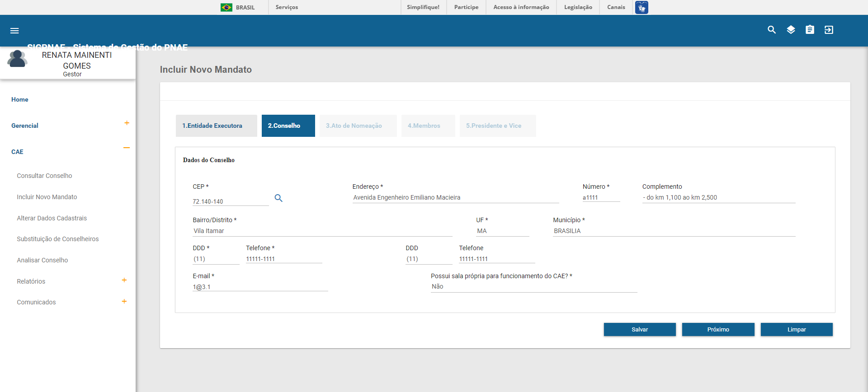Expand the Comunicados submenu
The image size is (868, 392).
124,302
